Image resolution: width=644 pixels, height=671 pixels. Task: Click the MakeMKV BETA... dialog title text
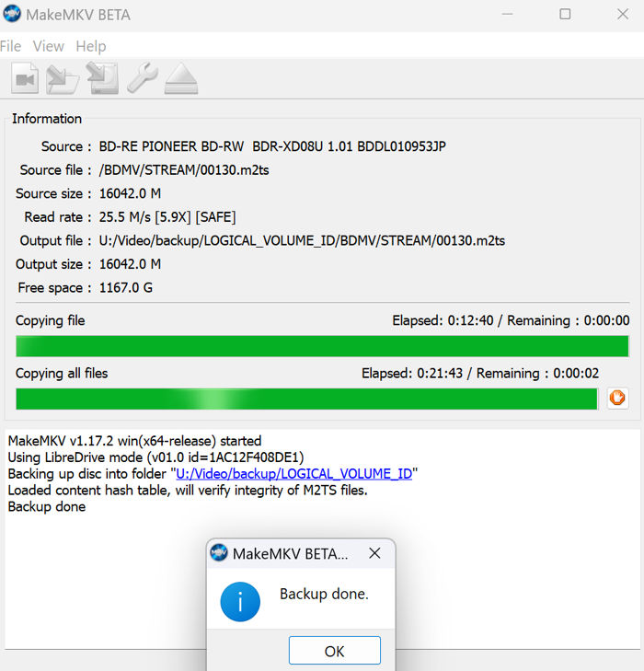291,554
